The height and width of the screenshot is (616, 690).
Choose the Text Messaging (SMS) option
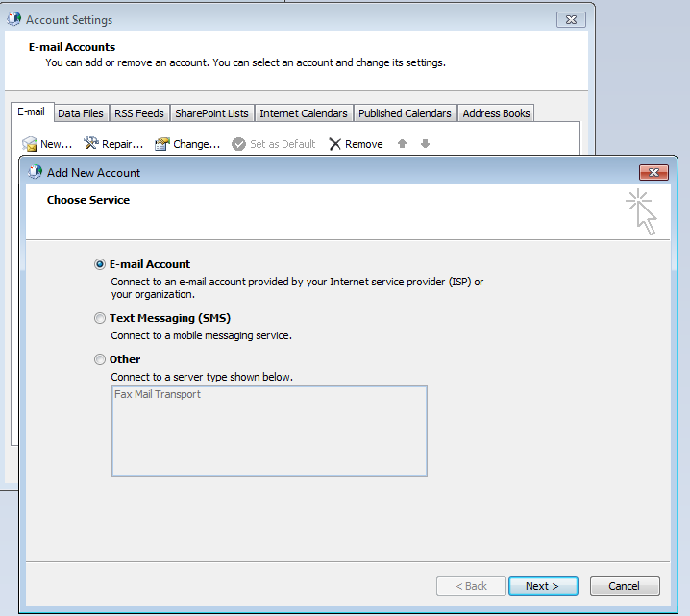(100, 318)
